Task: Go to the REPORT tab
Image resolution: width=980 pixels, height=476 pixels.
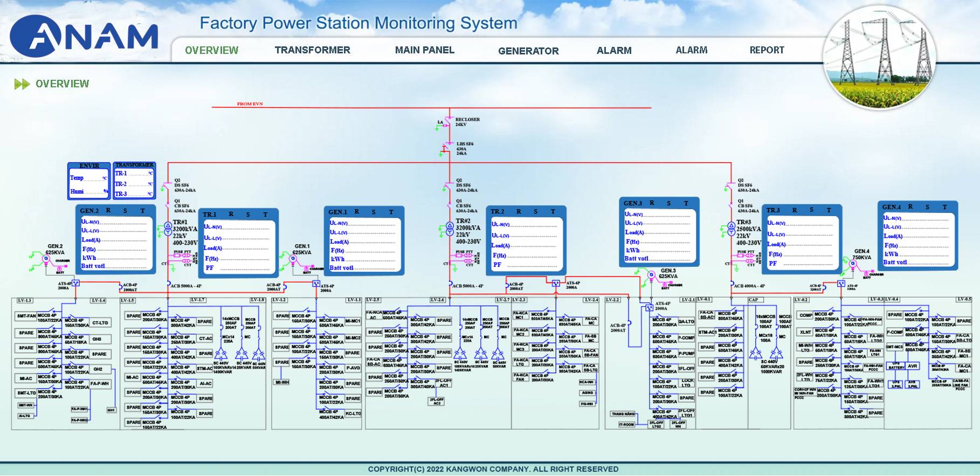Action: (x=767, y=50)
